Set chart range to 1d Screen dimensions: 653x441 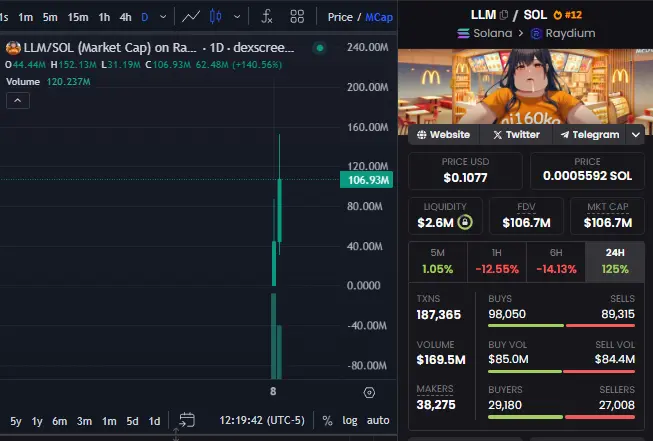(155, 421)
